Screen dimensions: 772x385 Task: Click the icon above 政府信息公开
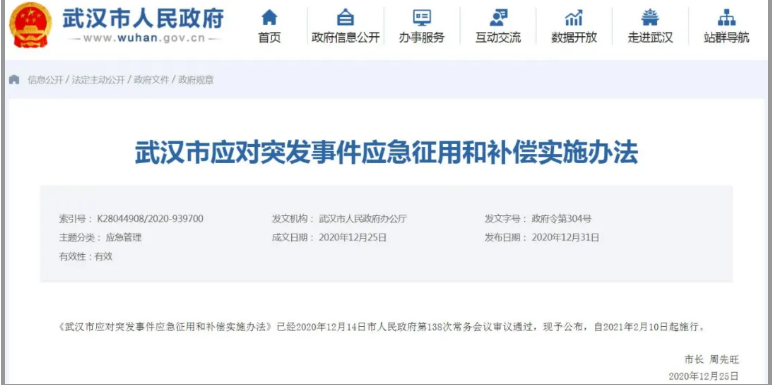345,18
